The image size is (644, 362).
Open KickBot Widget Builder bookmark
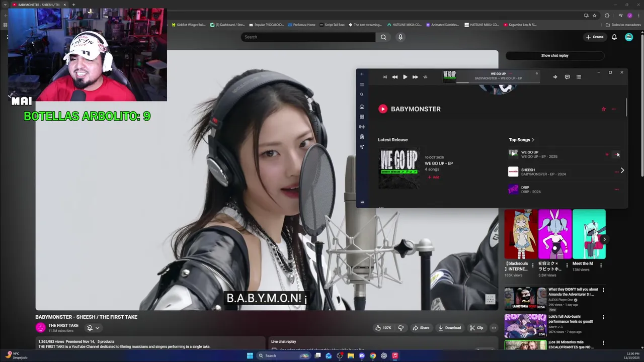[x=189, y=25]
